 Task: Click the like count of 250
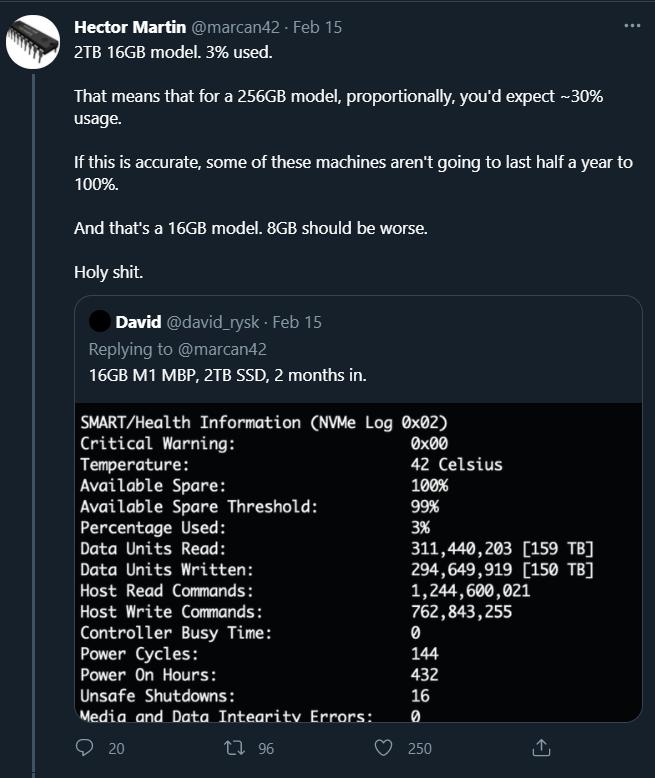[419, 747]
